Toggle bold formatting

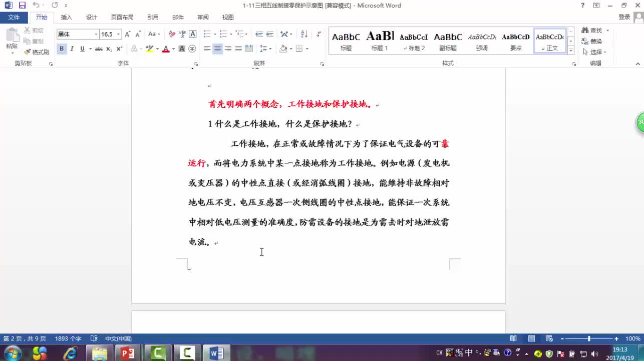62,49
